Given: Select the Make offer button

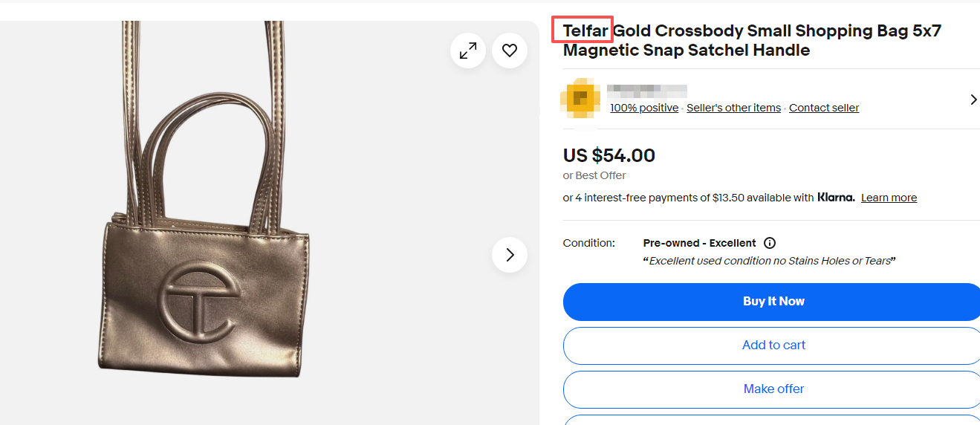Looking at the screenshot, I should (x=773, y=389).
